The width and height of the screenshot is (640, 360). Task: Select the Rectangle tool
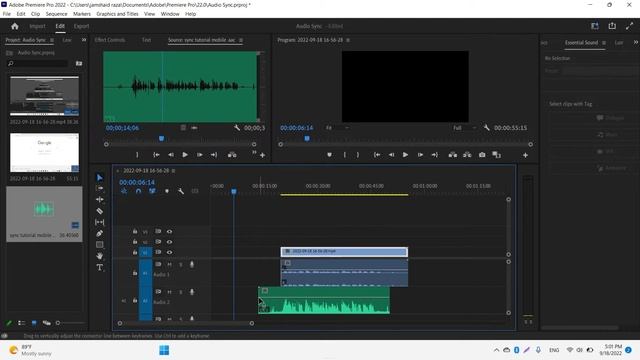tap(100, 244)
